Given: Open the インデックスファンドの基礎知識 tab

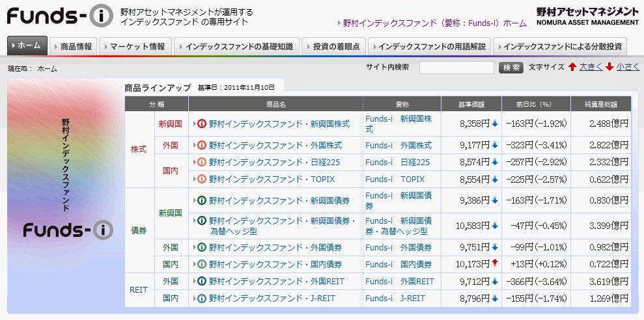Looking at the screenshot, I should (236, 46).
